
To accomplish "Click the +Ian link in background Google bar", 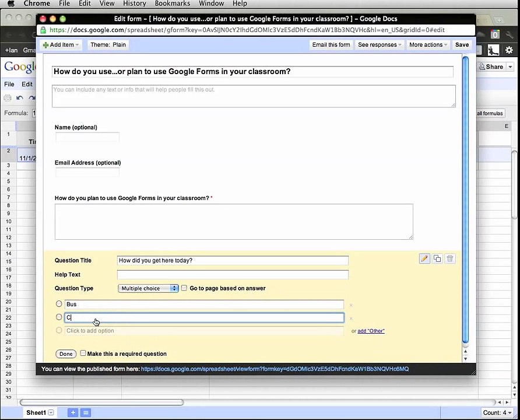I will [11, 50].
